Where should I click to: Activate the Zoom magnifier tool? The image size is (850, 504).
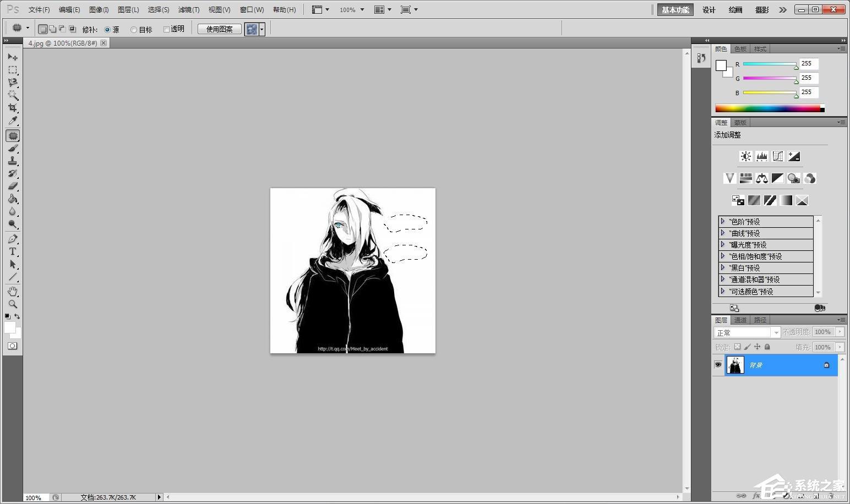(12, 304)
